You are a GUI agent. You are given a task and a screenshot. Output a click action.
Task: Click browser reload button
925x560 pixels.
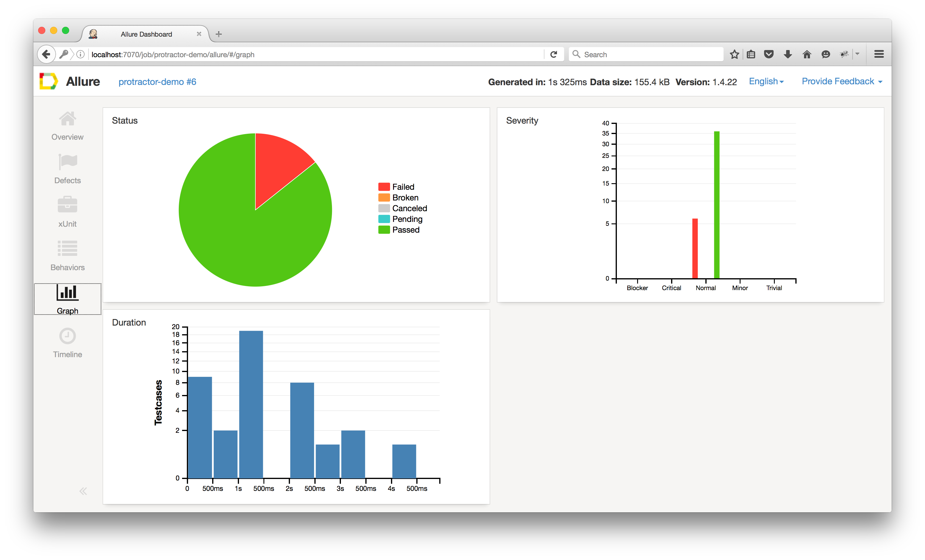pos(553,55)
